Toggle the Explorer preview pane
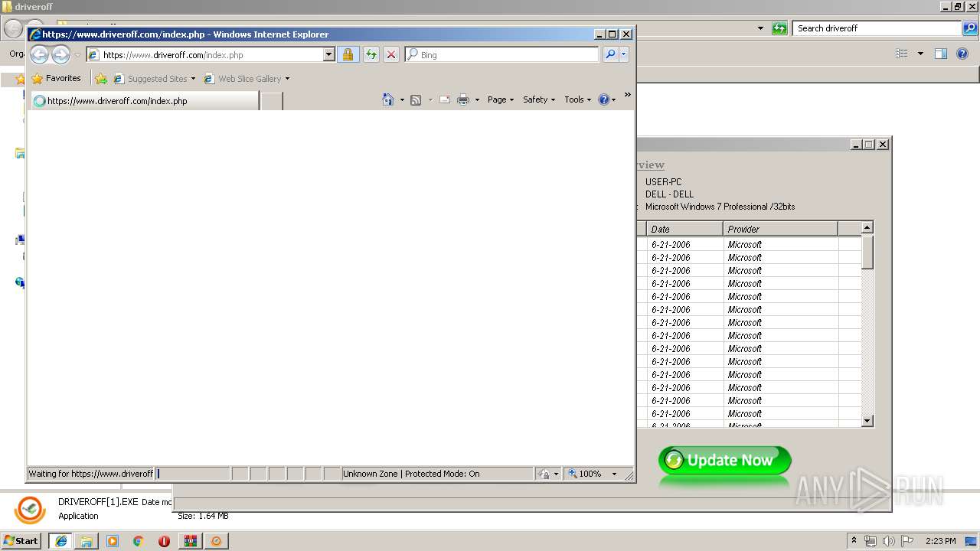Image resolution: width=980 pixels, height=551 pixels. click(941, 54)
